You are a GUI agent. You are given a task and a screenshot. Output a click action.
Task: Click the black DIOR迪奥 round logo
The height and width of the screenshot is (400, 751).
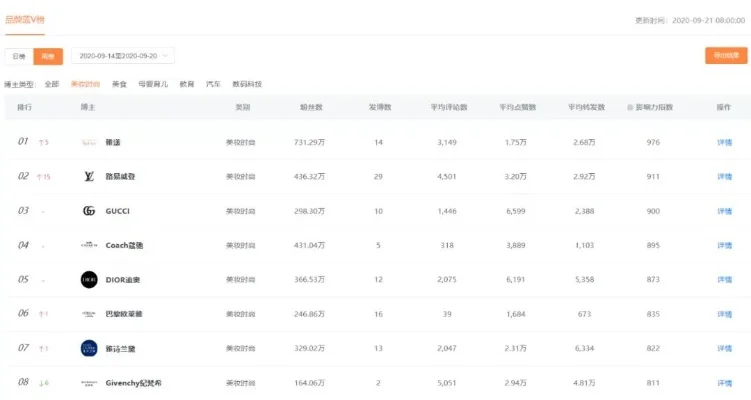89,279
